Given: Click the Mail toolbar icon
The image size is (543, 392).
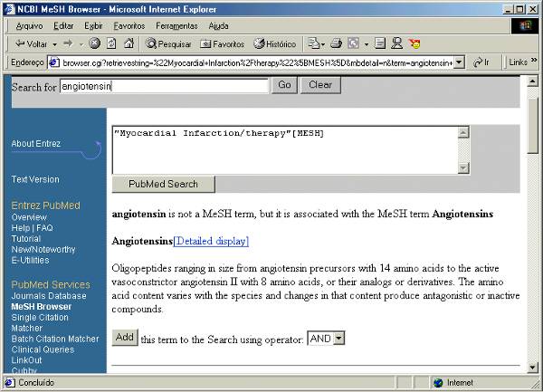Looking at the screenshot, I should (316, 43).
